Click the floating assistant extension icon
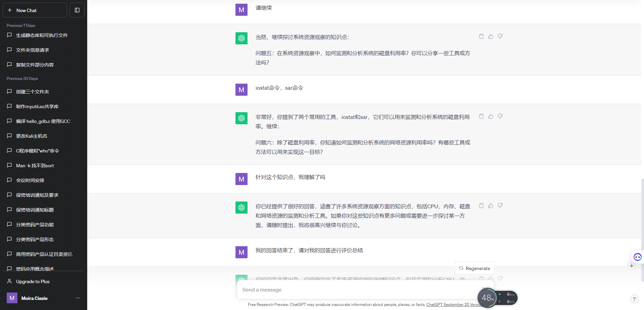Image resolution: width=644 pixels, height=310 pixels. [637, 257]
